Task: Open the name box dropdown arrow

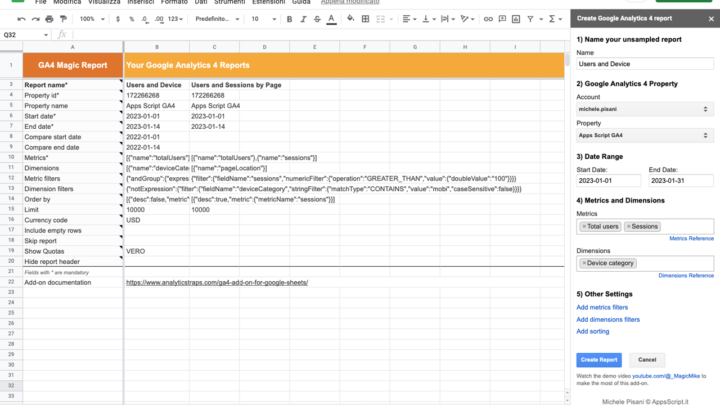Action: 46,35
